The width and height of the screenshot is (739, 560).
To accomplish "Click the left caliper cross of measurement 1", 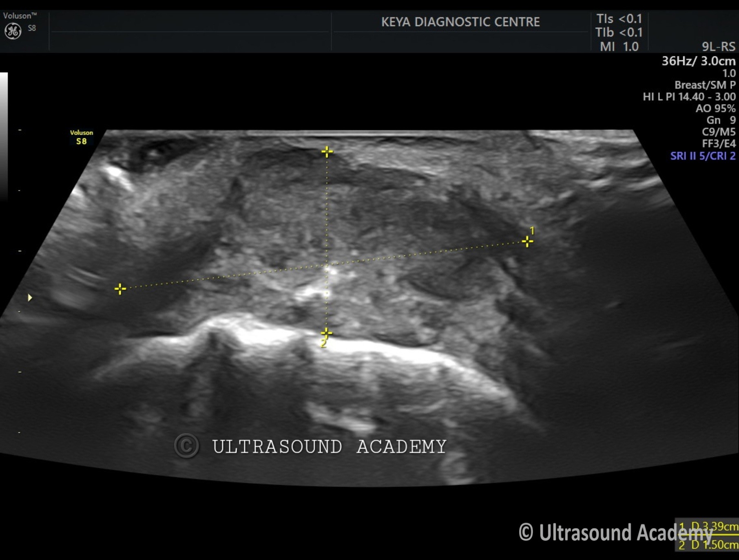I will click(120, 289).
